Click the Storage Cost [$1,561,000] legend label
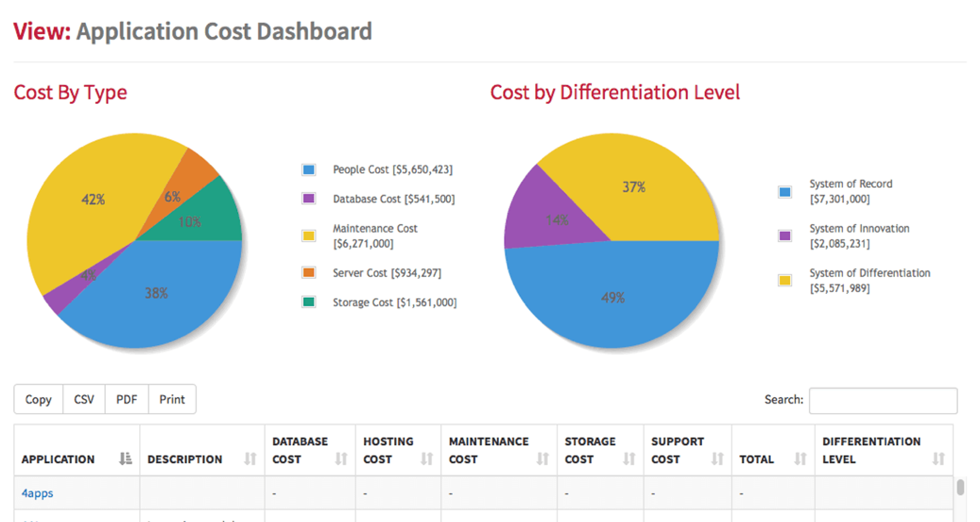 (x=394, y=302)
